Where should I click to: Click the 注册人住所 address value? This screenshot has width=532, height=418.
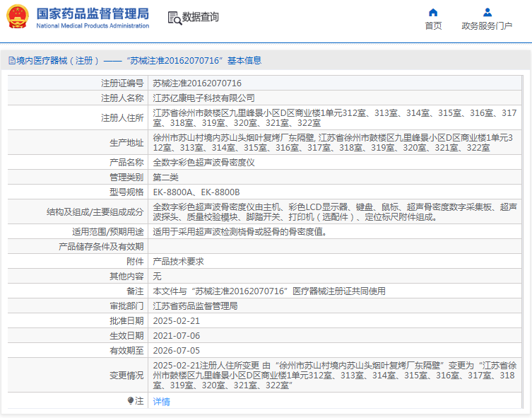click(335, 118)
